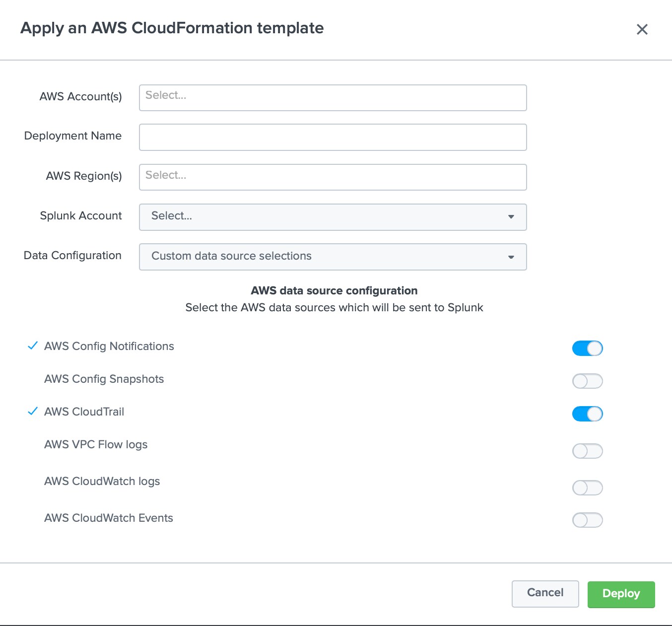Screen dimensions: 672x626
Task: Click the 'AWS VPC Flow logs' label
Action: coord(96,445)
